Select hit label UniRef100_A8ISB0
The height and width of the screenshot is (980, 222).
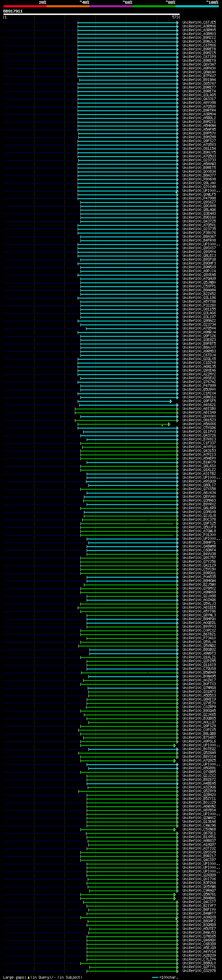pos(199,408)
